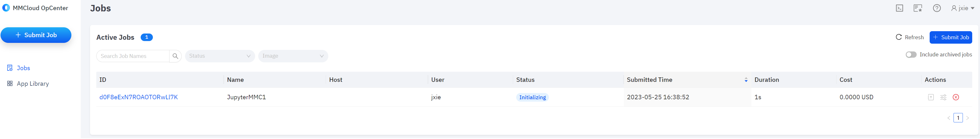Viewport: 980px width, 139px height.
Task: Click the MMCloud OpCenter logo
Action: click(x=6, y=8)
